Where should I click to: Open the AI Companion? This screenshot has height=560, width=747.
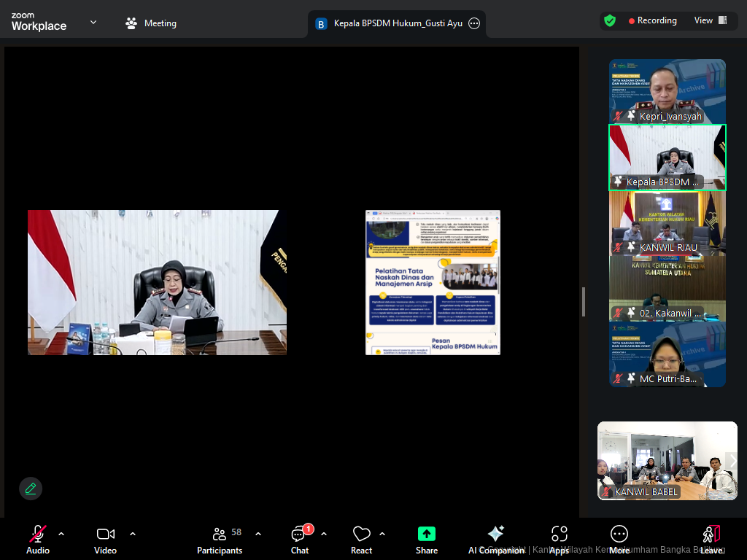point(496,540)
